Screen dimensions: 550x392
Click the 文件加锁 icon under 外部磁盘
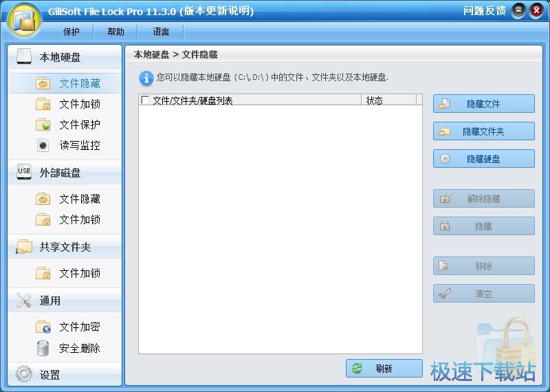coord(43,219)
